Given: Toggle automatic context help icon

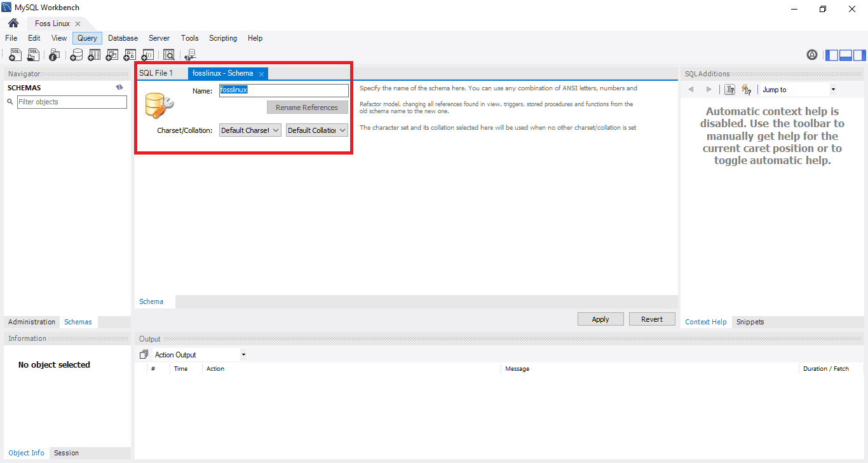Looking at the screenshot, I should [747, 90].
